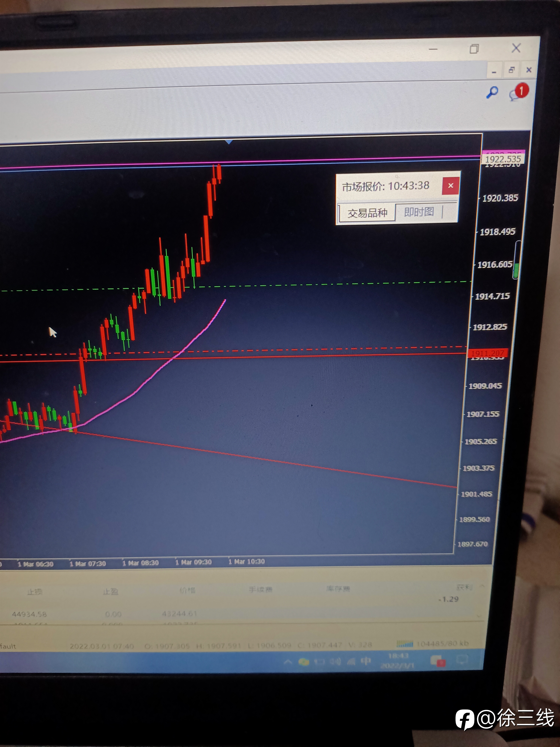Sort trades by 获利 column
This screenshot has height=747, width=560.
point(464,587)
